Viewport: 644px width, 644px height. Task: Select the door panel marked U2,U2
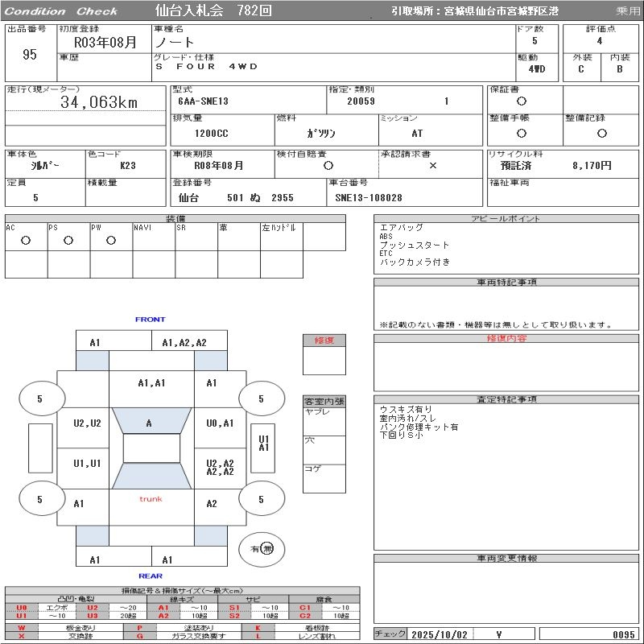tap(86, 423)
